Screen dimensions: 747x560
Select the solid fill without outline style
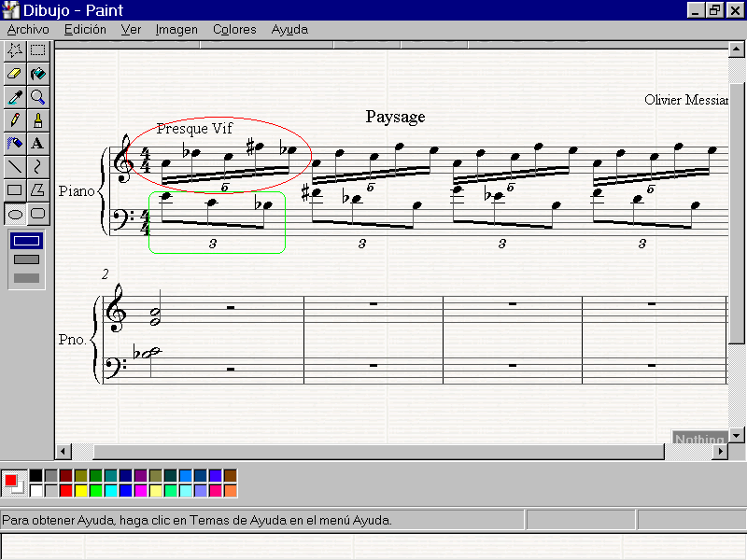(27, 278)
